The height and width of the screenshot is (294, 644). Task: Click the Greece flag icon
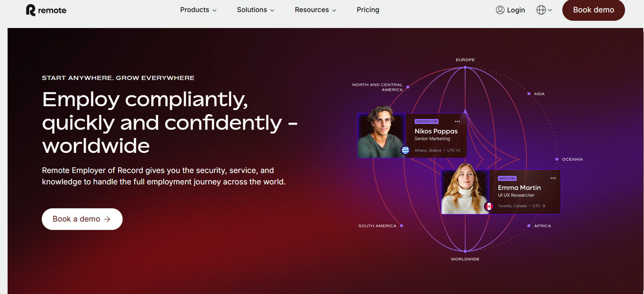[405, 151]
